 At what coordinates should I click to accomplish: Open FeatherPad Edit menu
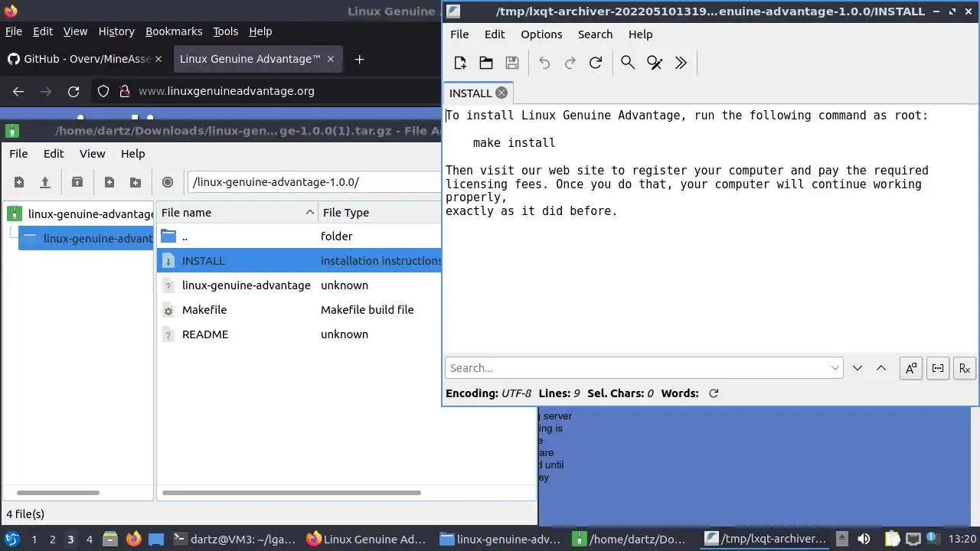tap(495, 34)
